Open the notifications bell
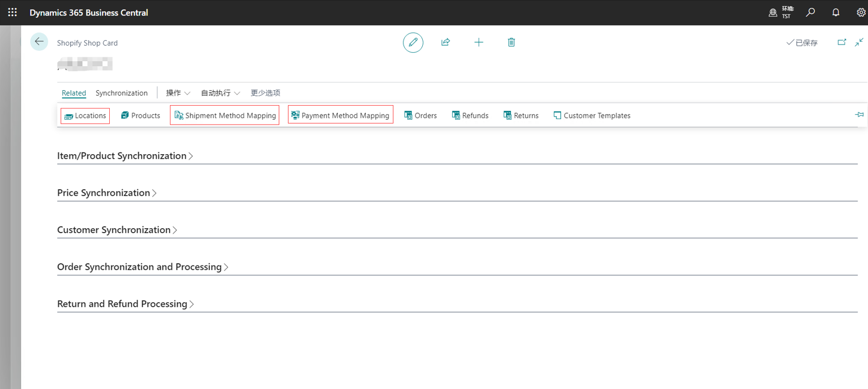The image size is (868, 389). click(836, 12)
